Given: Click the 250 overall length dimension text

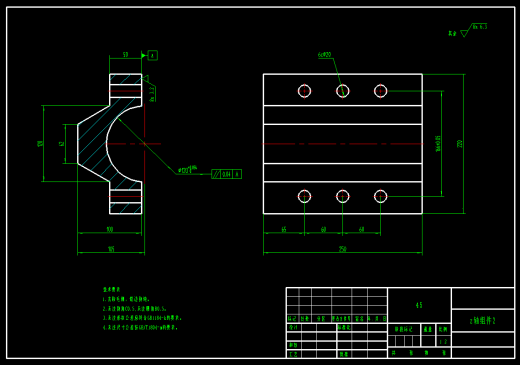Looking at the screenshot, I should tap(343, 249).
